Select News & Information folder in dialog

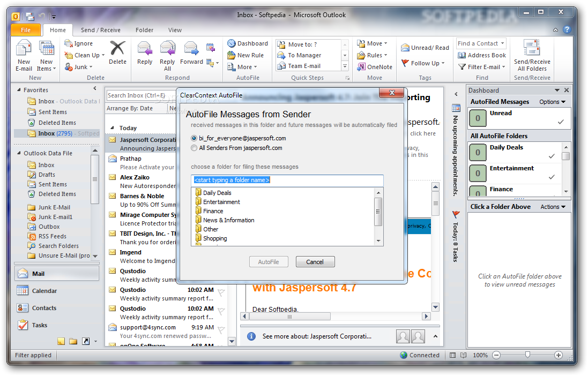coord(228,220)
